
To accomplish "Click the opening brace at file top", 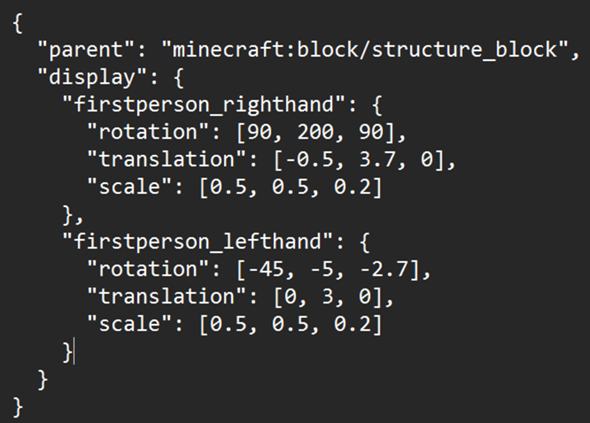I will pyautogui.click(x=18, y=23).
